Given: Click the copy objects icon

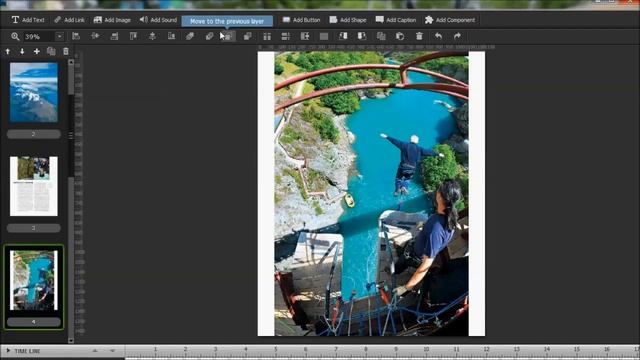Looking at the screenshot, I should [x=381, y=36].
